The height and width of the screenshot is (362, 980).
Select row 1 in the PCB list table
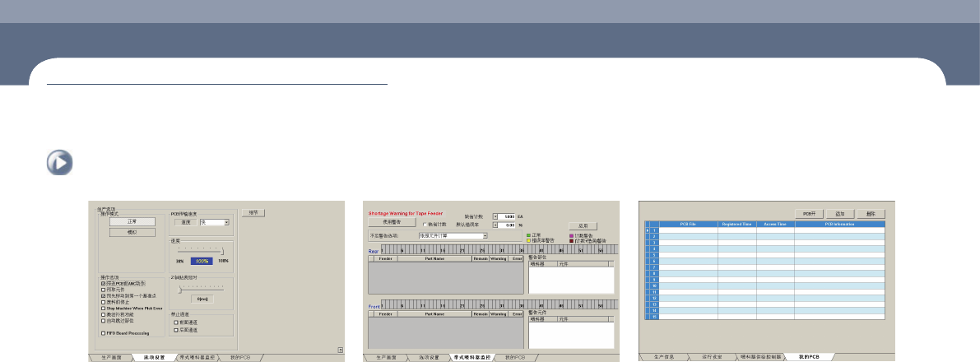point(765,230)
